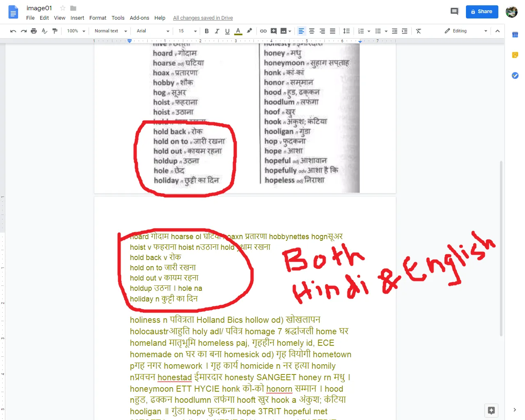Redo the last action

coord(23,31)
